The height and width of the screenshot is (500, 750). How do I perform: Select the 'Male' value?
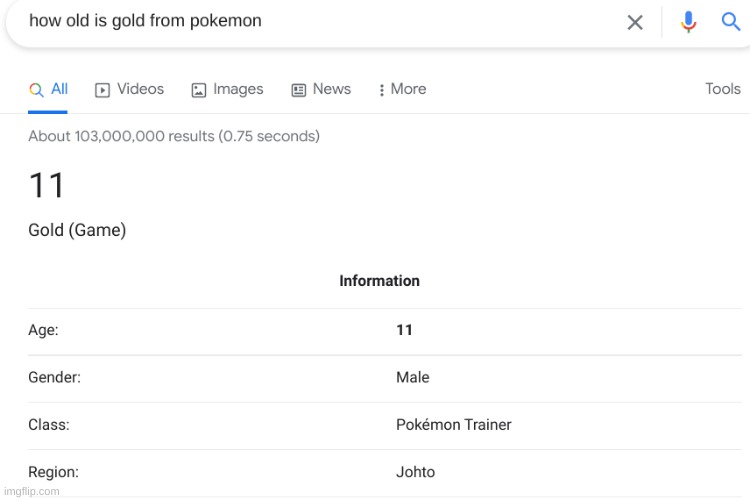click(413, 378)
